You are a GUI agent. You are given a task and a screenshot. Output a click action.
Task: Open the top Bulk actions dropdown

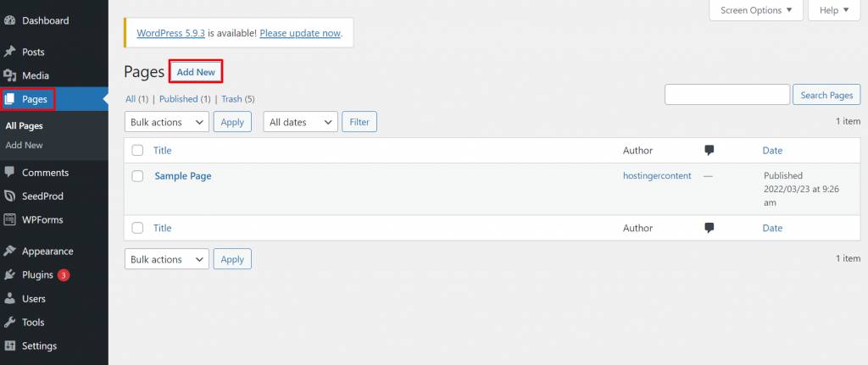(167, 122)
